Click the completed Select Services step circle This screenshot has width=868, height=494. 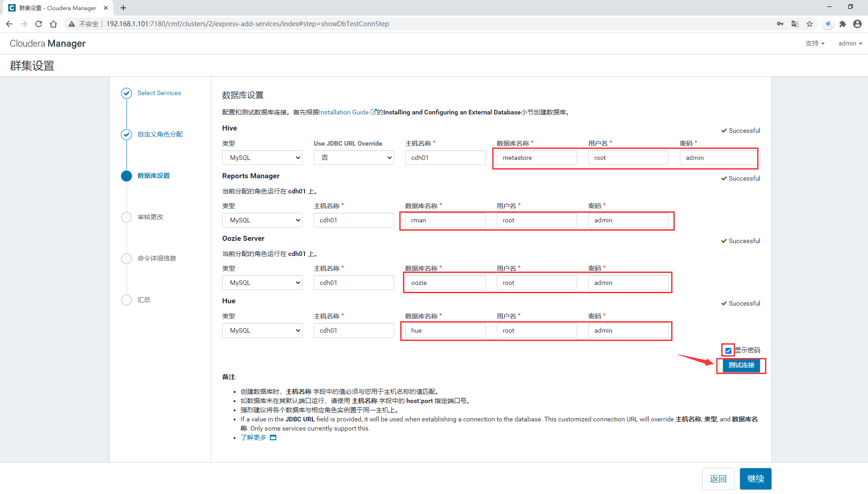coord(126,93)
